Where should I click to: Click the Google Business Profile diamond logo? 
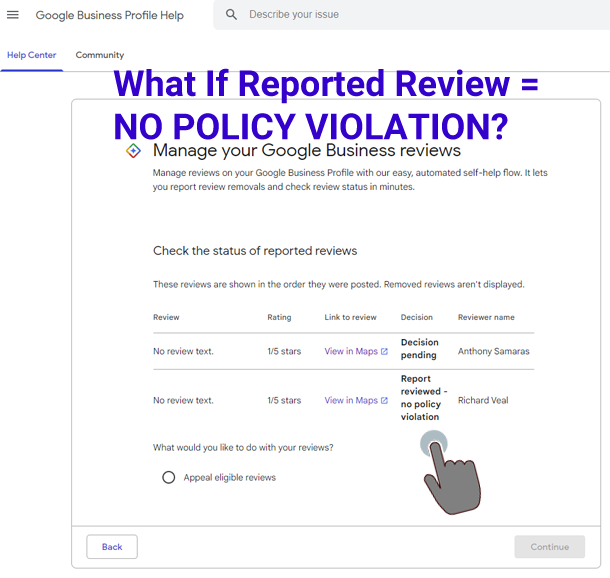(133, 151)
